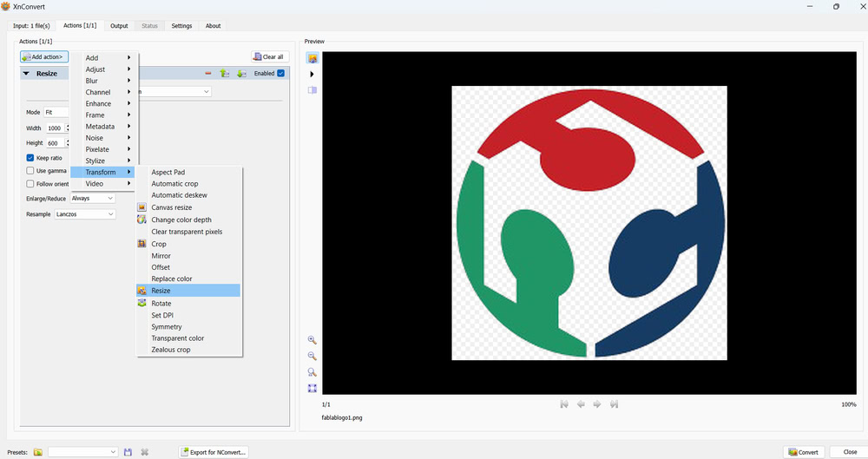Open the Add submenu
This screenshot has height=459, width=868.
click(102, 57)
